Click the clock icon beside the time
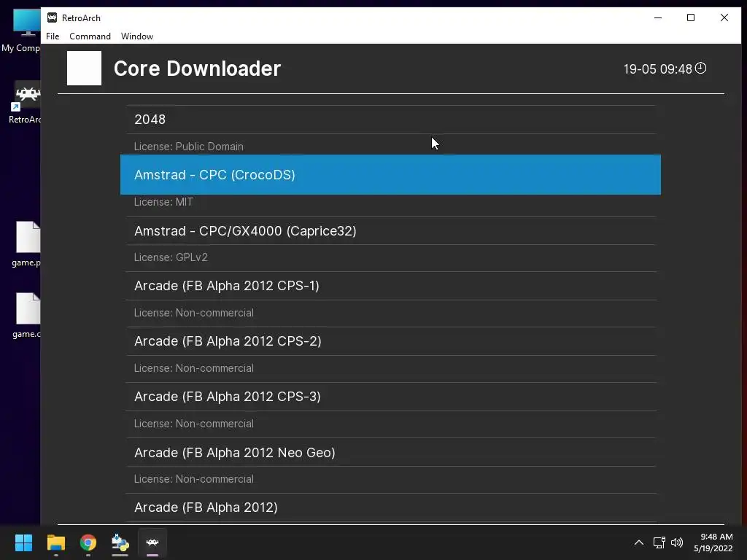Viewport: 747px width, 560px height. click(x=700, y=68)
